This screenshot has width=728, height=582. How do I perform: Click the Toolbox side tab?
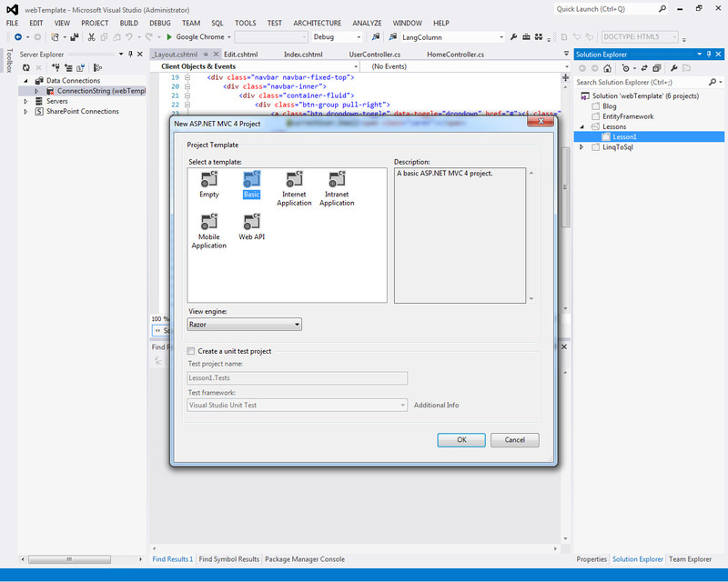point(9,61)
